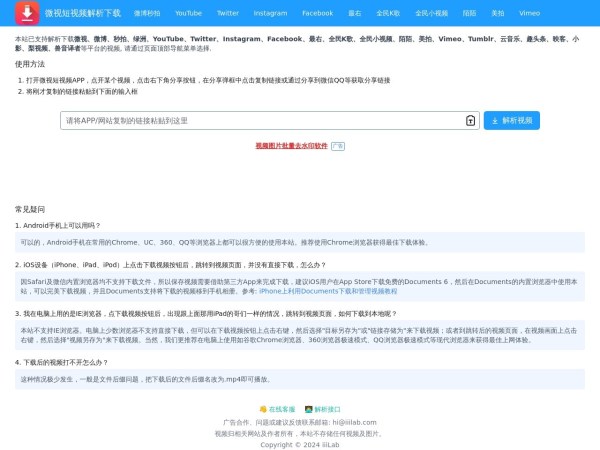Select the 全民K歌 navigation item

pyautogui.click(x=388, y=14)
